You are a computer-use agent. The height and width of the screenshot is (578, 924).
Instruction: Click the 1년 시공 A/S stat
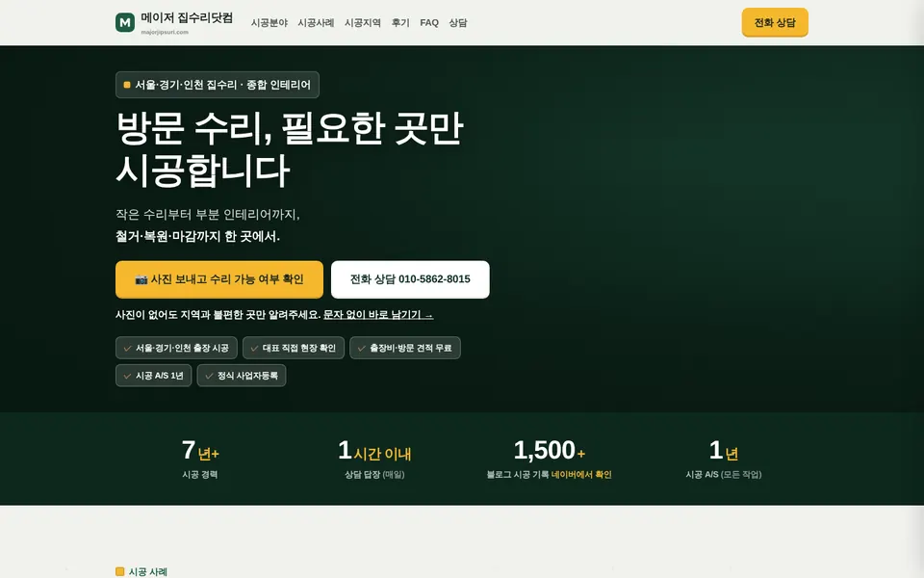point(724,459)
